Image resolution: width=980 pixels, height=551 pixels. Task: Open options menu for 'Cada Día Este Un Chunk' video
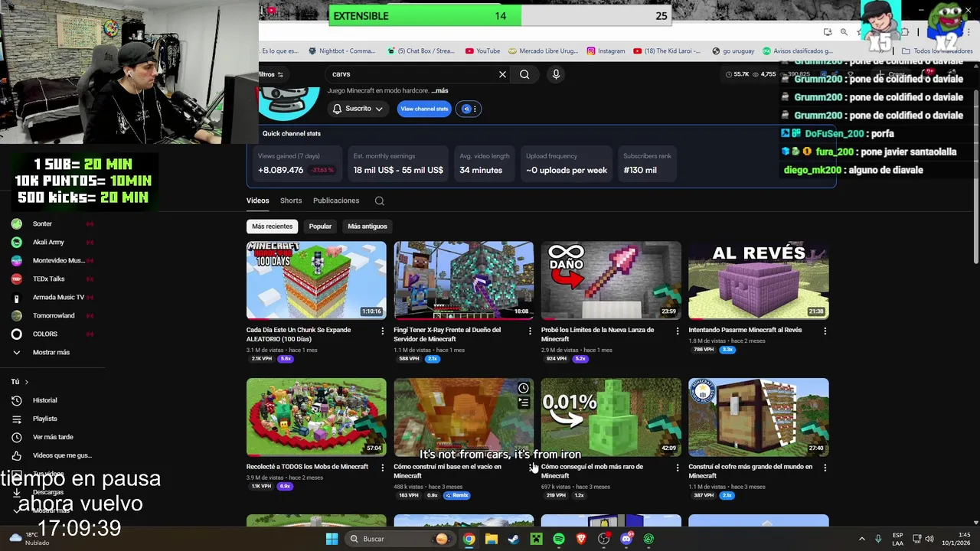[383, 331]
